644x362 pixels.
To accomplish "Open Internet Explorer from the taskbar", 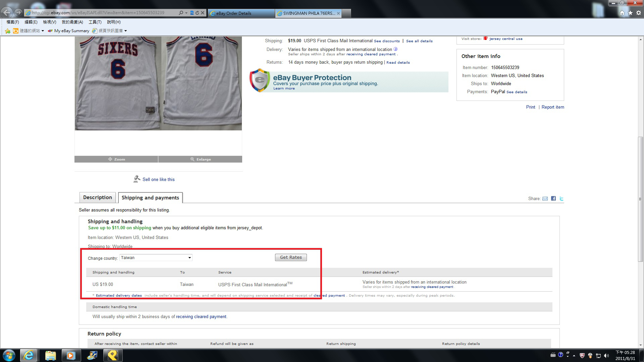I will point(29,355).
